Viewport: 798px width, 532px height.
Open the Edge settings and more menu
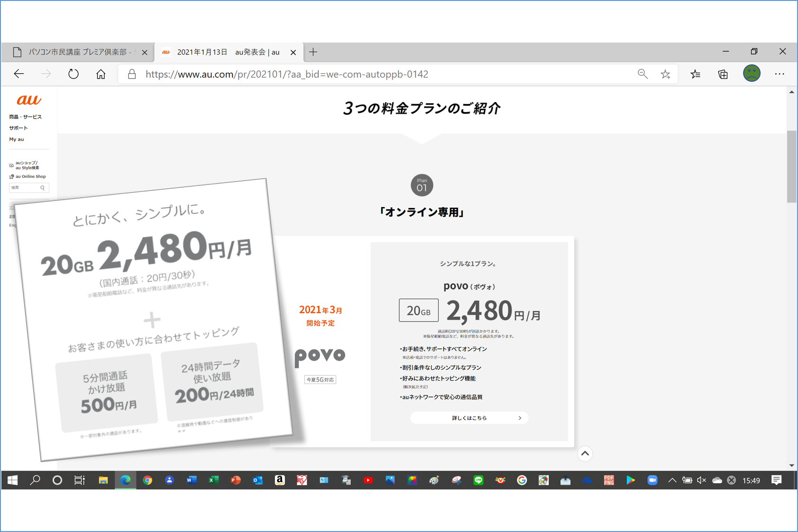(780, 74)
